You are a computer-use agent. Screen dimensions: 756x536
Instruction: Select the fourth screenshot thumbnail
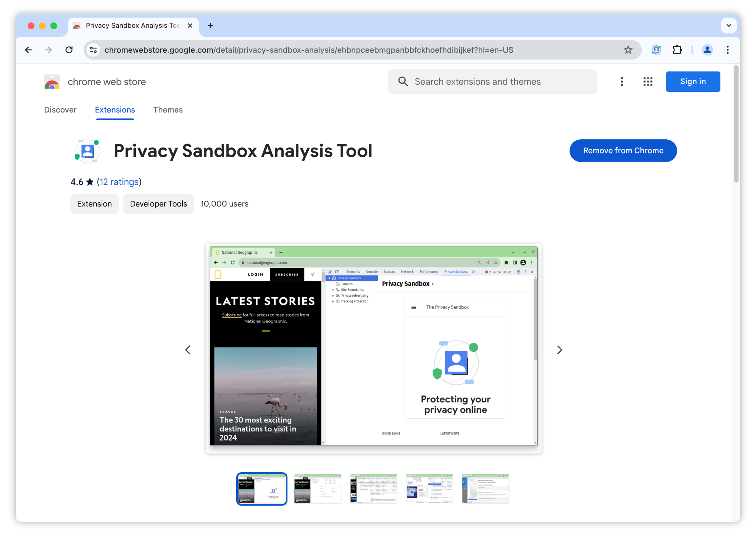tap(430, 488)
